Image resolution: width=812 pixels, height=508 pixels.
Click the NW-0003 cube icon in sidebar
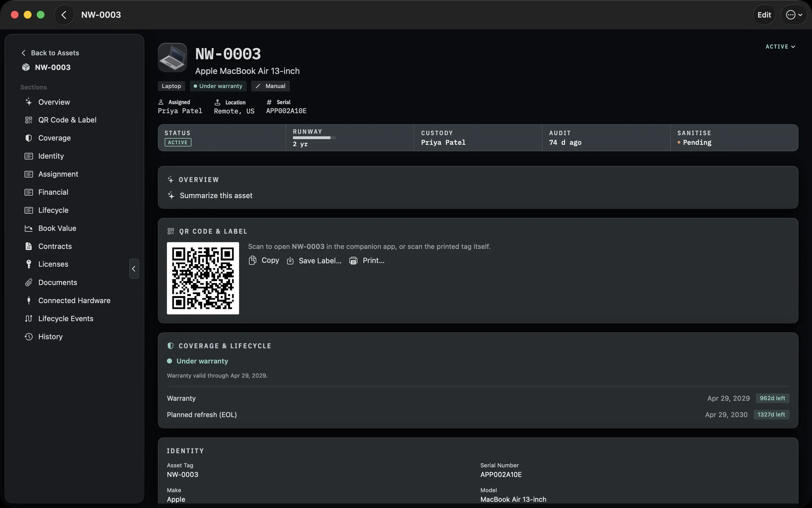[x=26, y=67]
